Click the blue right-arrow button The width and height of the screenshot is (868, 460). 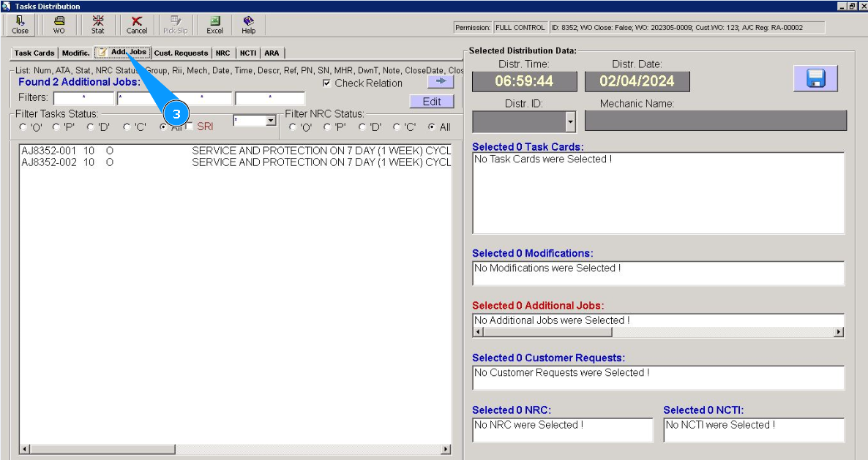[x=441, y=81]
